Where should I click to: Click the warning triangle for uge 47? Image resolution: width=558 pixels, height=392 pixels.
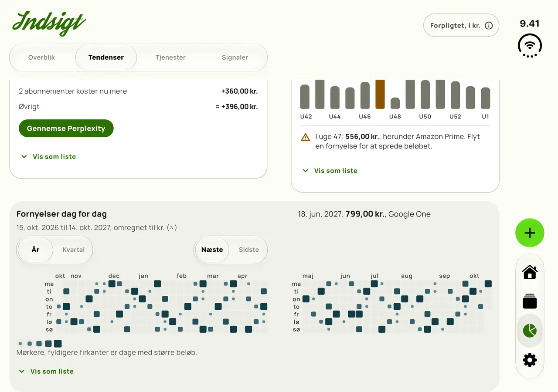[306, 137]
